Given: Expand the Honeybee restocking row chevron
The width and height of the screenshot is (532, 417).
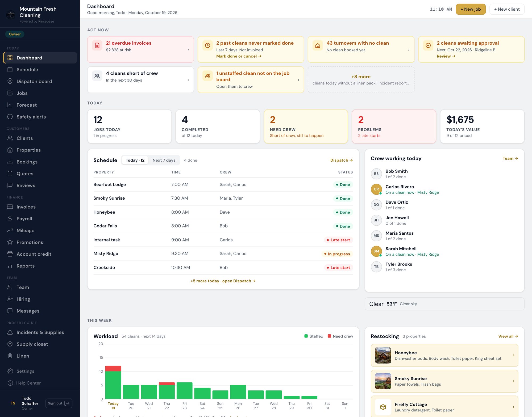Looking at the screenshot, I should coord(513,355).
